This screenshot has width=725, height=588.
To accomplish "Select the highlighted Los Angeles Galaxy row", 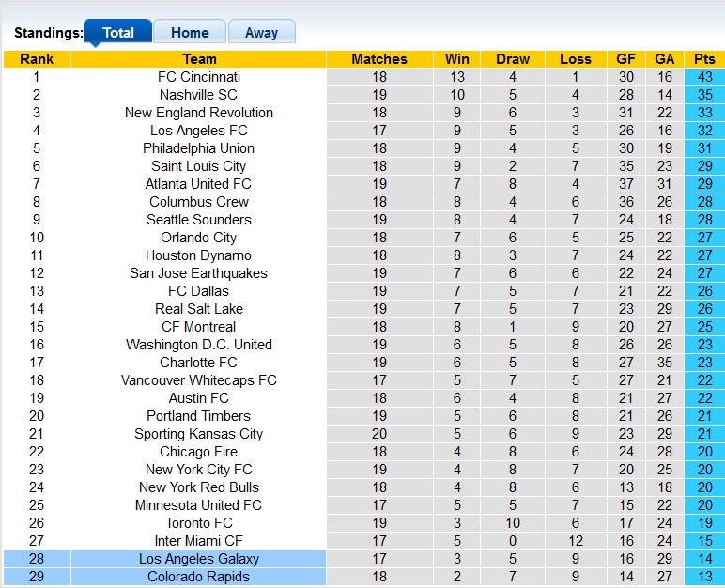I will 199,559.
